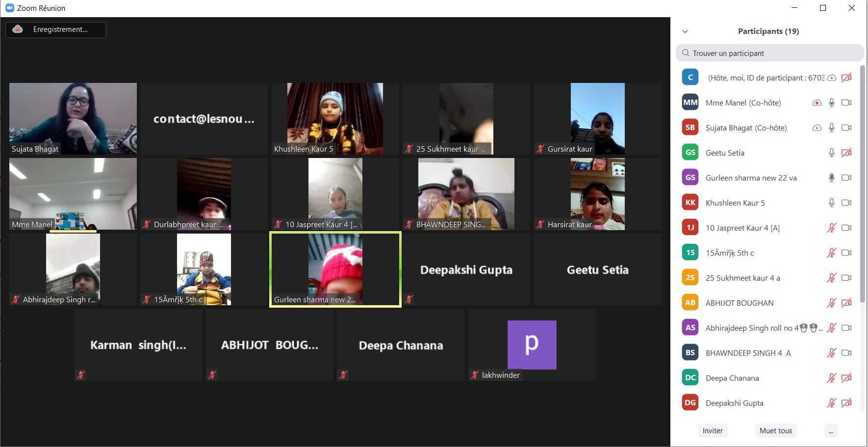This screenshot has width=868, height=447.
Task: Click Mme Manel's red recording indicator icon
Action: [817, 103]
